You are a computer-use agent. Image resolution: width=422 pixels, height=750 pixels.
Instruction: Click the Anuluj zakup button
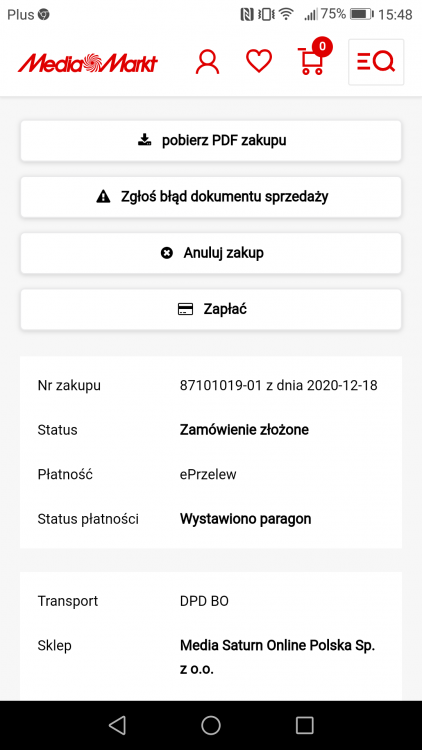tap(211, 253)
